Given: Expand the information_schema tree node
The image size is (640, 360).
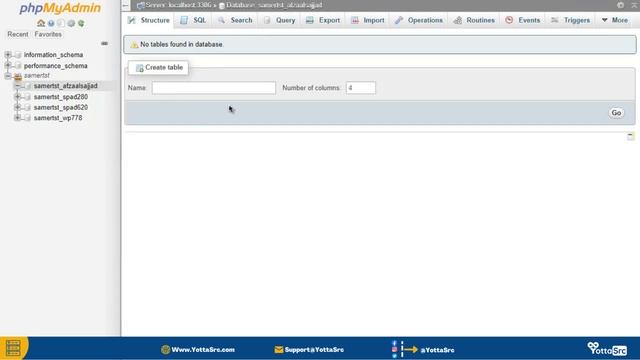Looking at the screenshot, I should pos(8,54).
